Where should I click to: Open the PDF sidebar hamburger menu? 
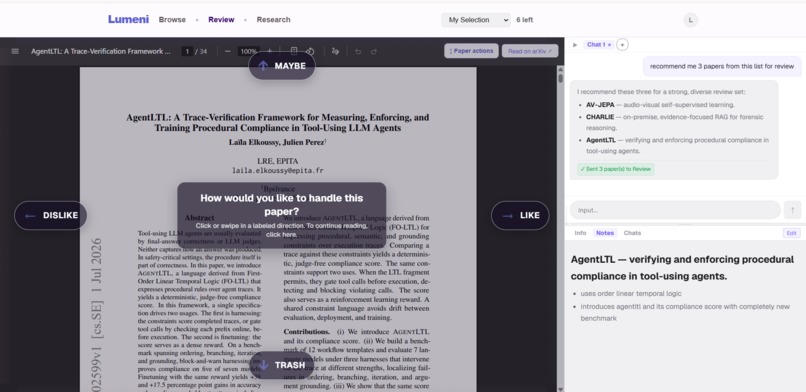pyautogui.click(x=15, y=51)
